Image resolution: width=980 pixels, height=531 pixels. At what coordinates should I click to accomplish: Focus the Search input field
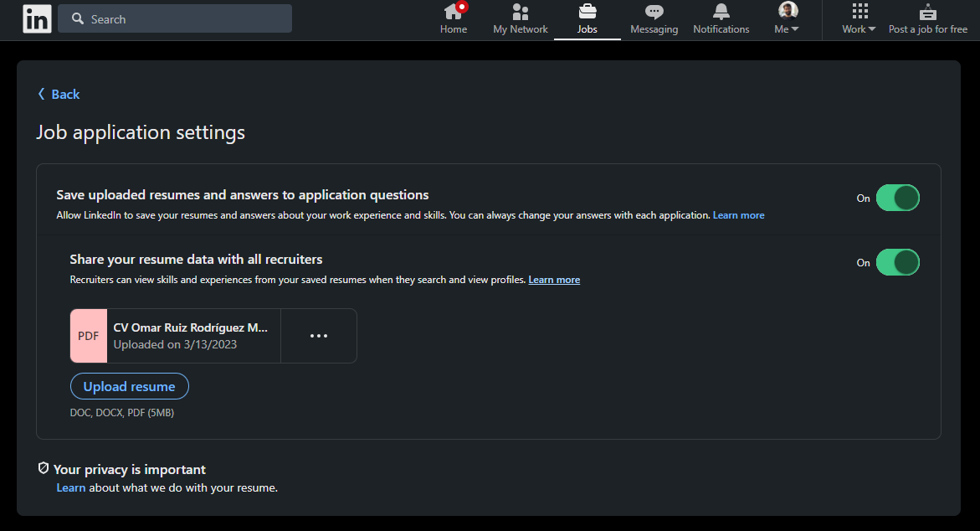pyautogui.click(x=175, y=18)
